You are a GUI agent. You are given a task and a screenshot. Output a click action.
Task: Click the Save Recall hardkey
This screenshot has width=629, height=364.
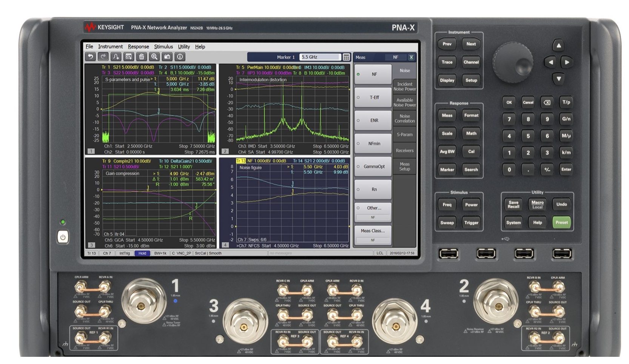[x=513, y=204]
